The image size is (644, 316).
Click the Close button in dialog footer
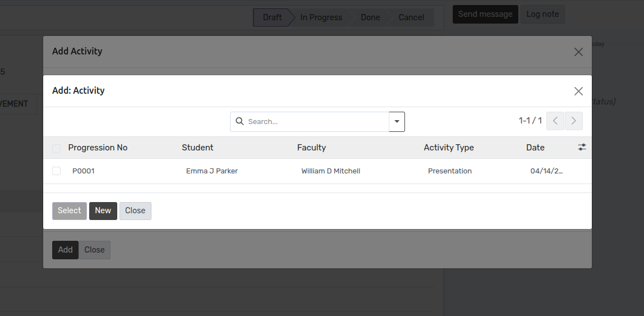(135, 210)
